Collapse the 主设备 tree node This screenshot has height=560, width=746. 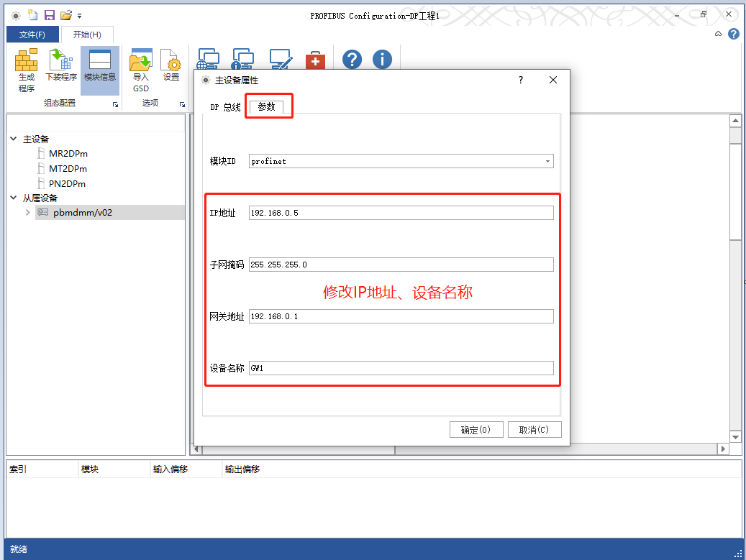click(x=12, y=139)
